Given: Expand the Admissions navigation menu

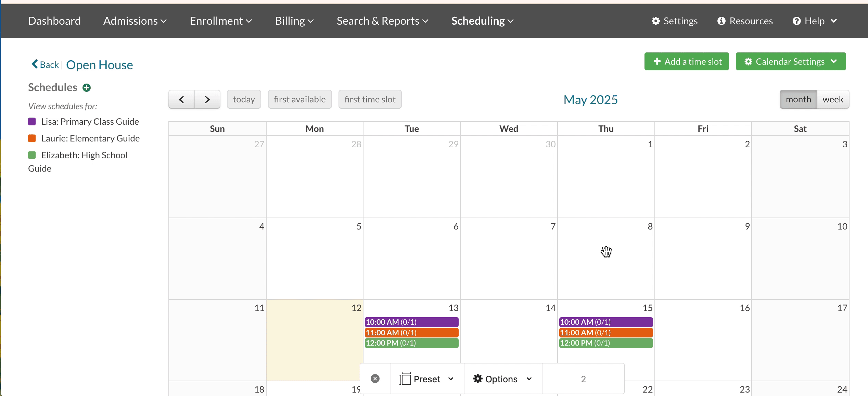Looking at the screenshot, I should tap(135, 21).
